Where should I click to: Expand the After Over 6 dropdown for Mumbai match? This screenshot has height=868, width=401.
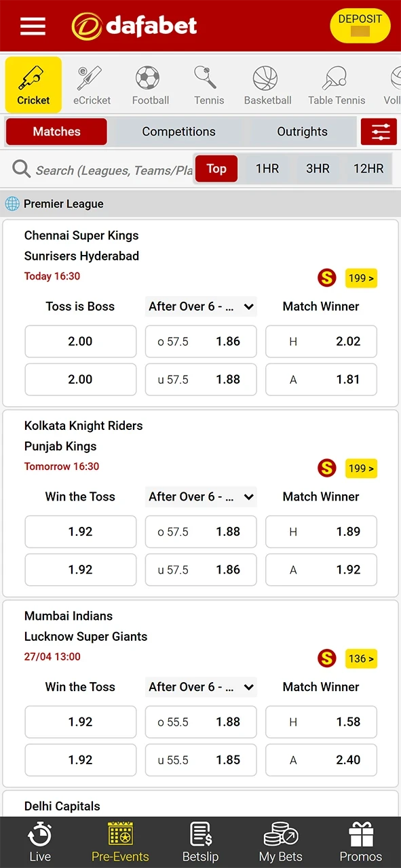200,687
